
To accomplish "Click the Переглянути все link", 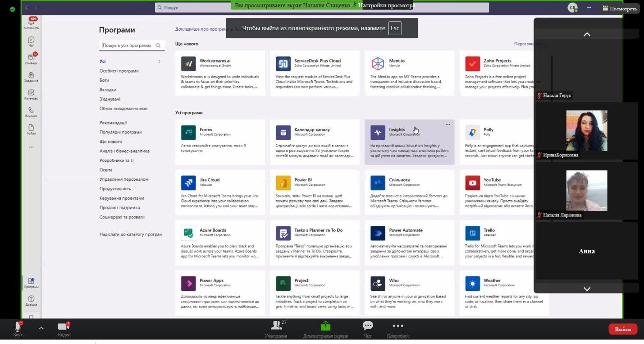I will pos(531,44).
